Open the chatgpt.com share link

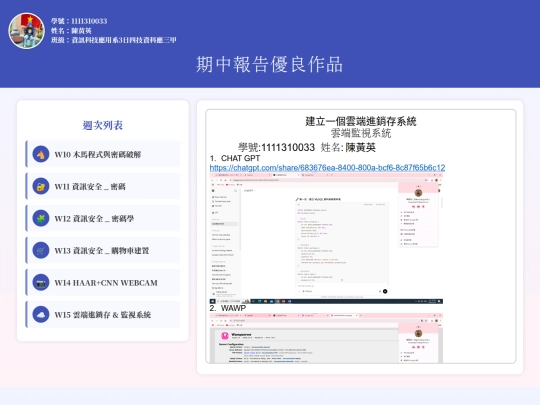coord(327,168)
